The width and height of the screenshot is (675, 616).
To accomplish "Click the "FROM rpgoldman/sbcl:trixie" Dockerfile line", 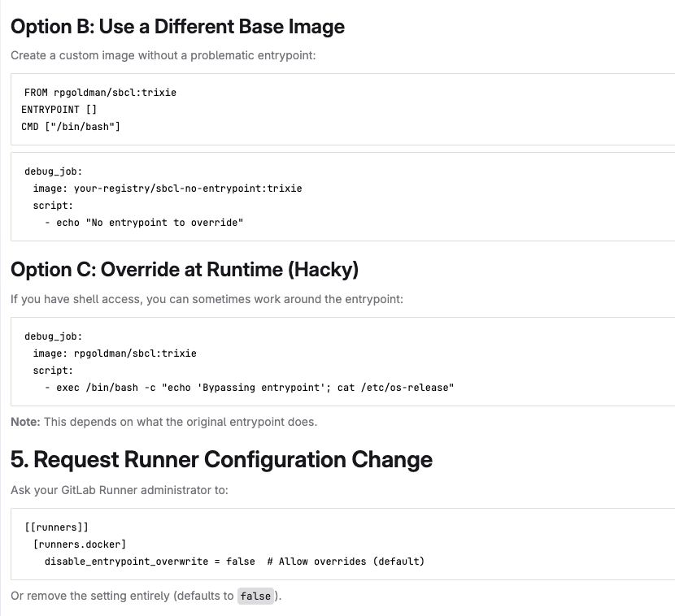I will 100,93.
